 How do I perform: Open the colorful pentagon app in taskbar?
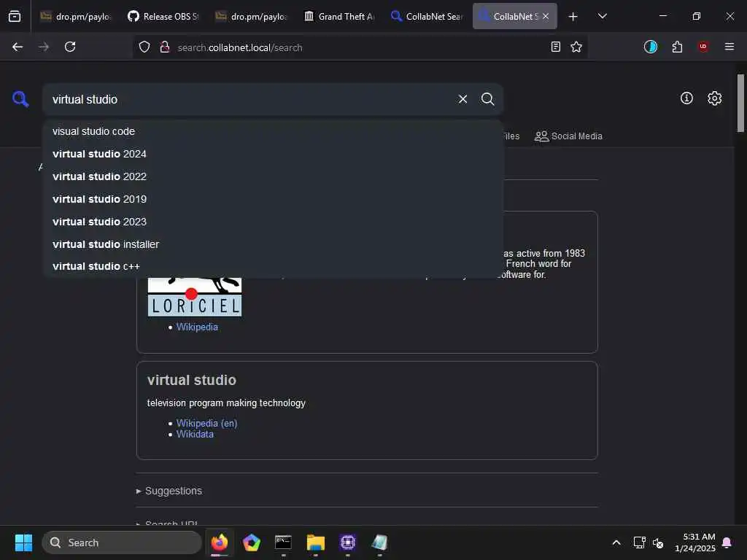[x=251, y=542]
